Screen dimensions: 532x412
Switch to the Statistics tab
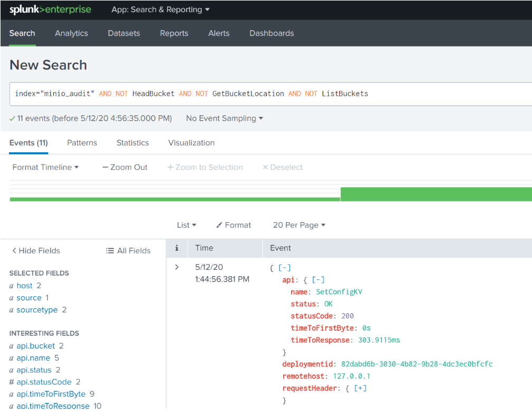133,143
